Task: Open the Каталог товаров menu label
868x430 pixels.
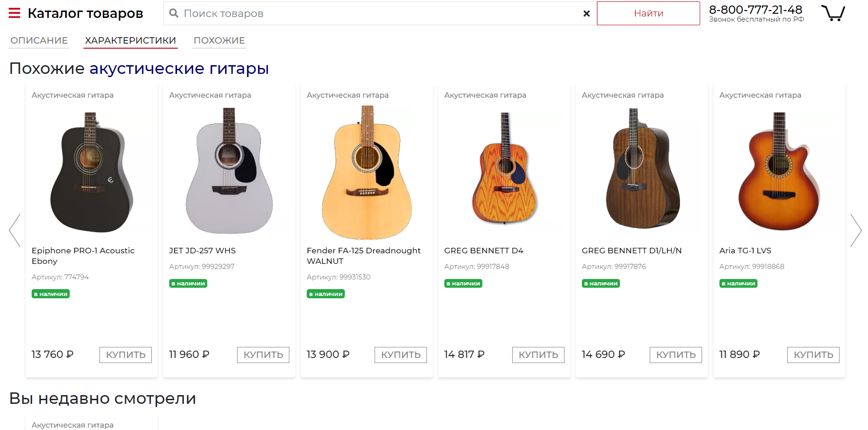Action: pos(85,13)
